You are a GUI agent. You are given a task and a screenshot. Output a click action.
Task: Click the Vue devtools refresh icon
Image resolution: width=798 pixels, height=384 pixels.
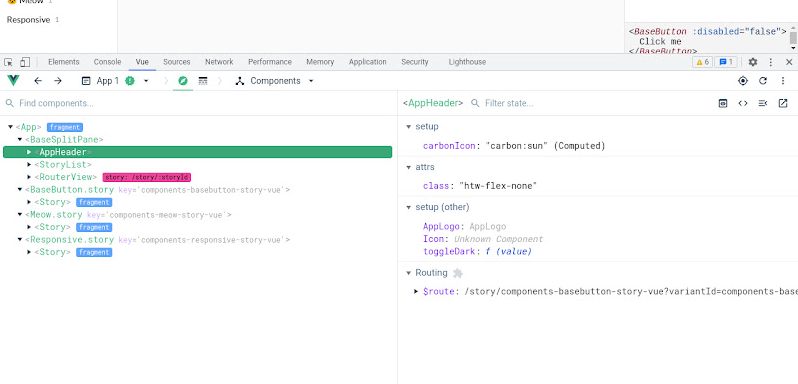point(762,81)
